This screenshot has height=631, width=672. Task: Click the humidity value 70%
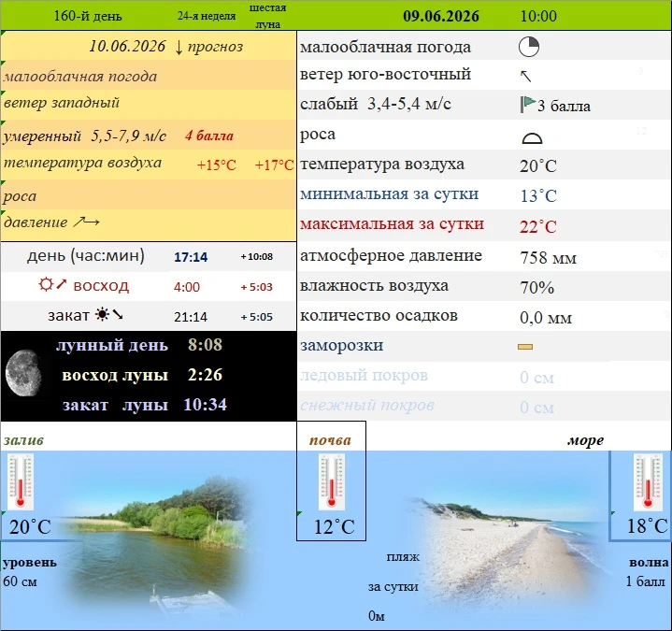(x=537, y=287)
